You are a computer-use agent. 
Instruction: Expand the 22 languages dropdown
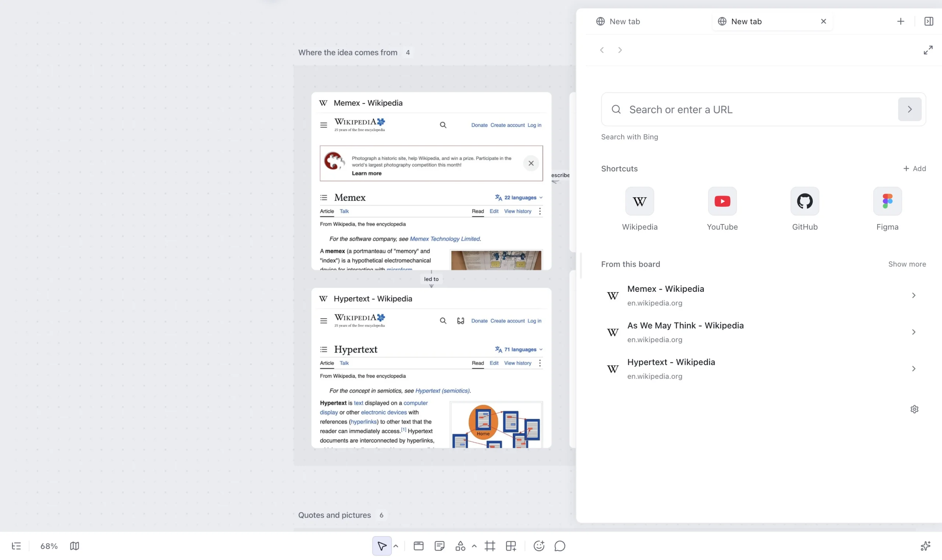[519, 197]
